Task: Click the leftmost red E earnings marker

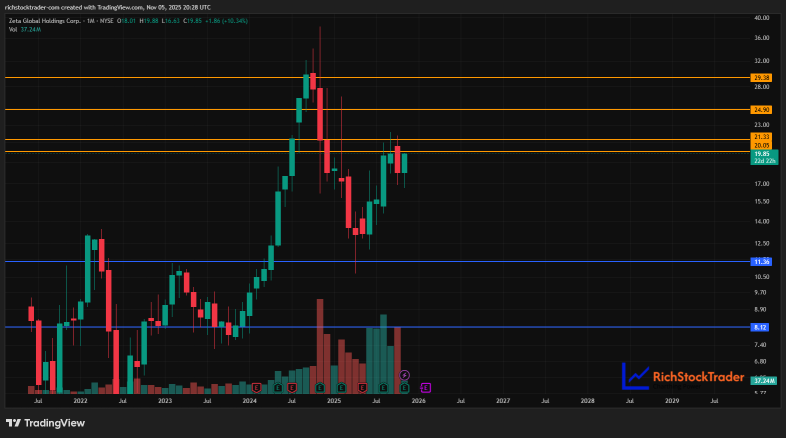Action: [258, 387]
